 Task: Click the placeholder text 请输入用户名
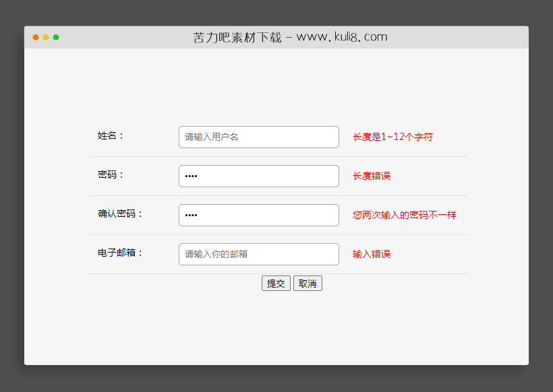tap(211, 137)
